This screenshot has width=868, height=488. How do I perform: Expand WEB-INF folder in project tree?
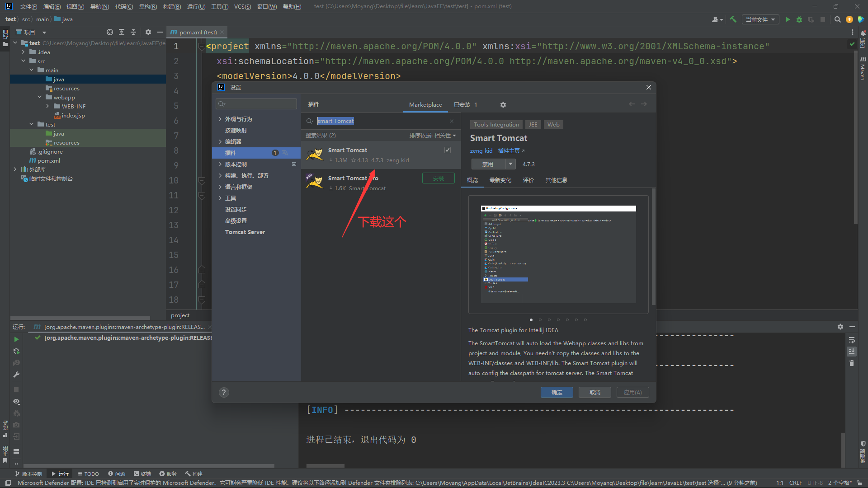pos(47,106)
